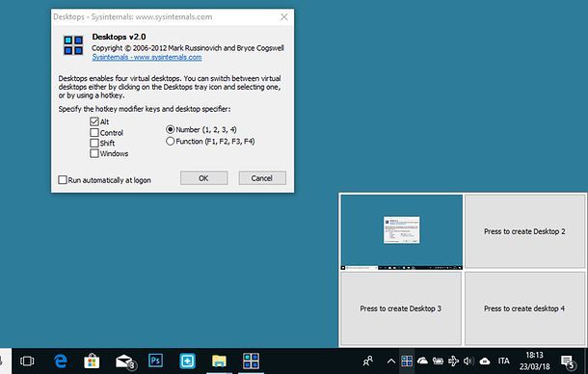
Task: Click the copyright Mark Russinovich text
Action: pos(188,48)
